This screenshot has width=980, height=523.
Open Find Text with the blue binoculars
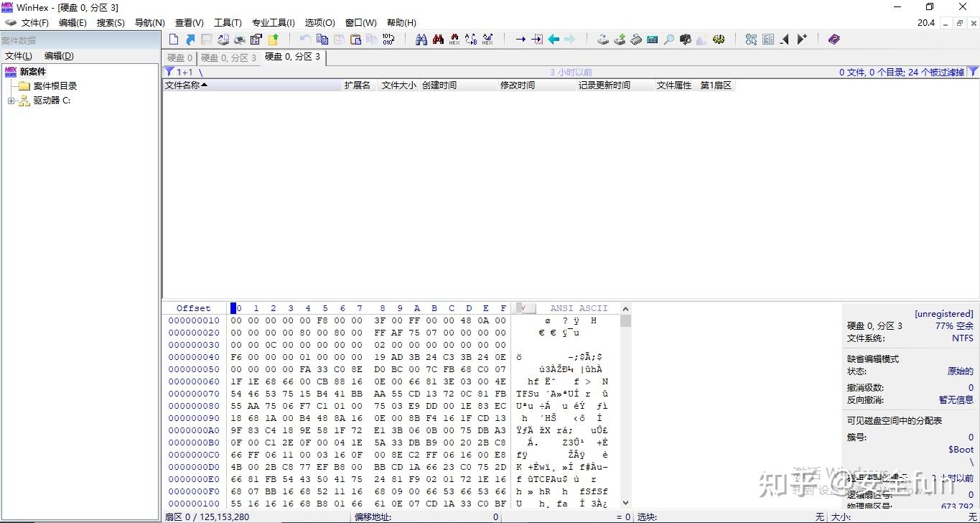point(421,40)
